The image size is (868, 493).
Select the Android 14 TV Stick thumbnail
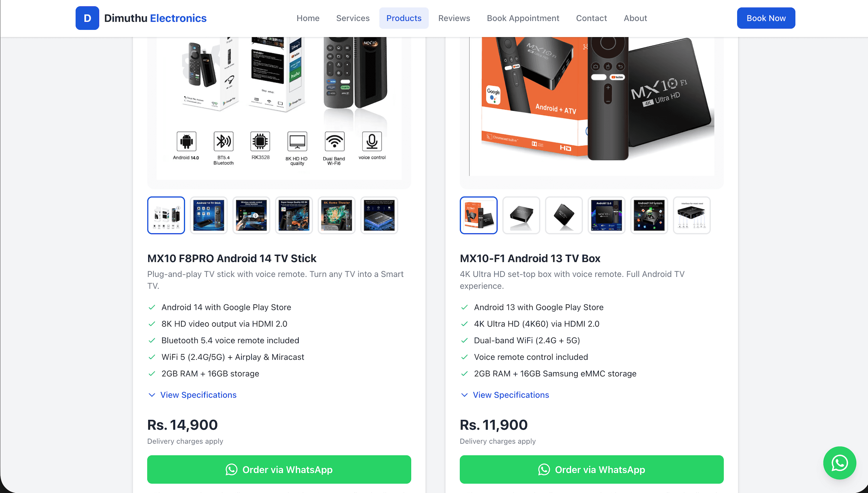click(208, 215)
